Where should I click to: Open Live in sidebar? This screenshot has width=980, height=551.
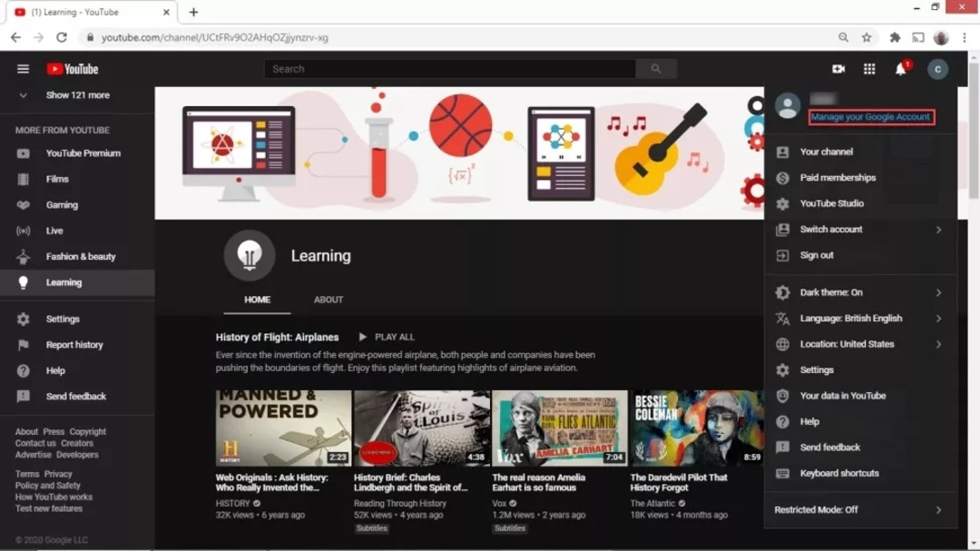[77, 231]
